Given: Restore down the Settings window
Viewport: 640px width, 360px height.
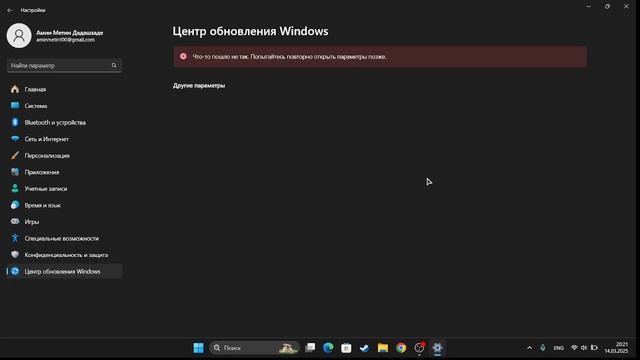Looking at the screenshot, I should coord(607,7).
